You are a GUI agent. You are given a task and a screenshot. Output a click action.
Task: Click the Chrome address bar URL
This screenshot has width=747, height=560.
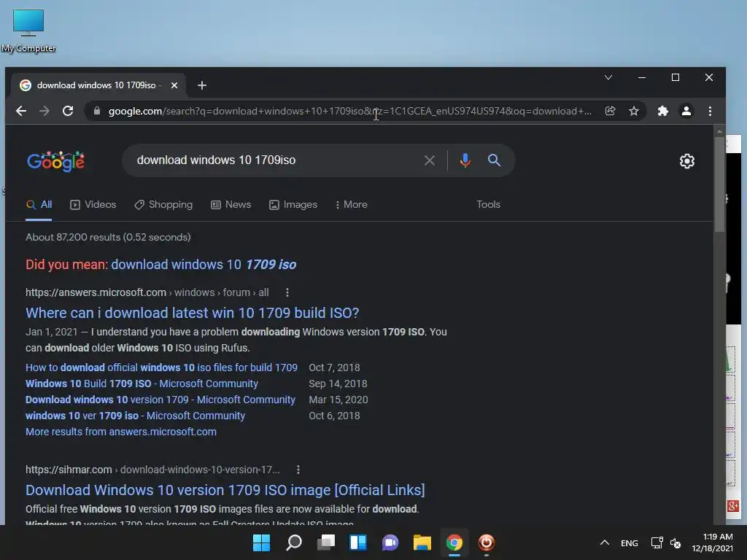click(x=350, y=111)
